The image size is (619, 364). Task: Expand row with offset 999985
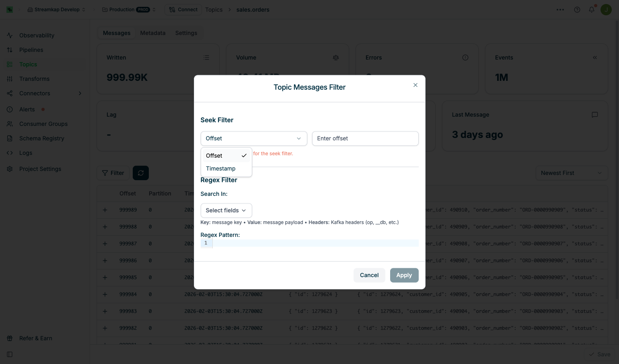(x=105, y=278)
